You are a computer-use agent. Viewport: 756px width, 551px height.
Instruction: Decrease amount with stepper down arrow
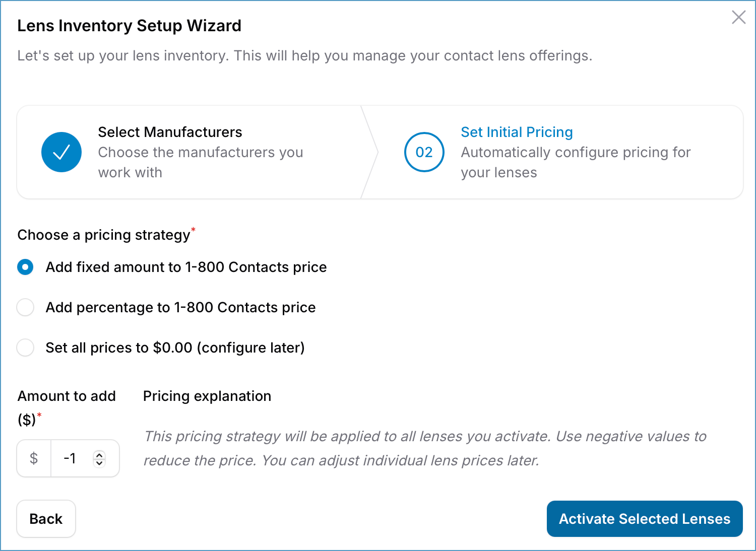(99, 463)
